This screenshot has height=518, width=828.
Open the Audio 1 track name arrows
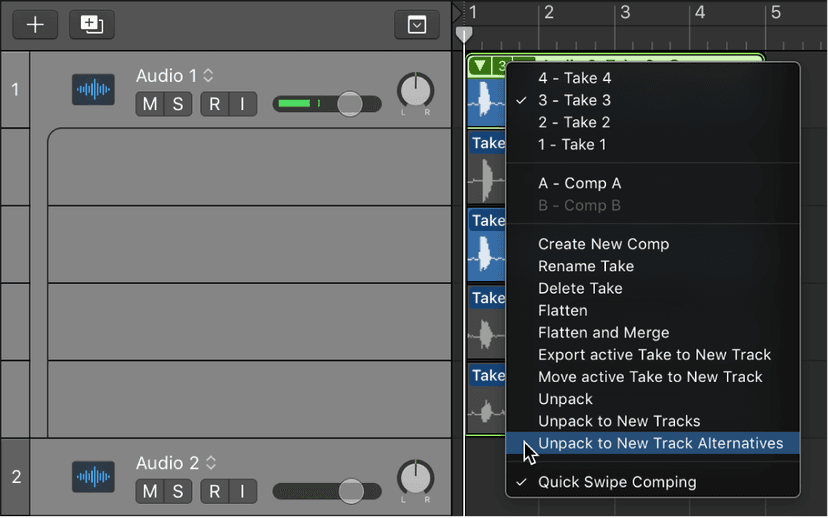click(208, 76)
